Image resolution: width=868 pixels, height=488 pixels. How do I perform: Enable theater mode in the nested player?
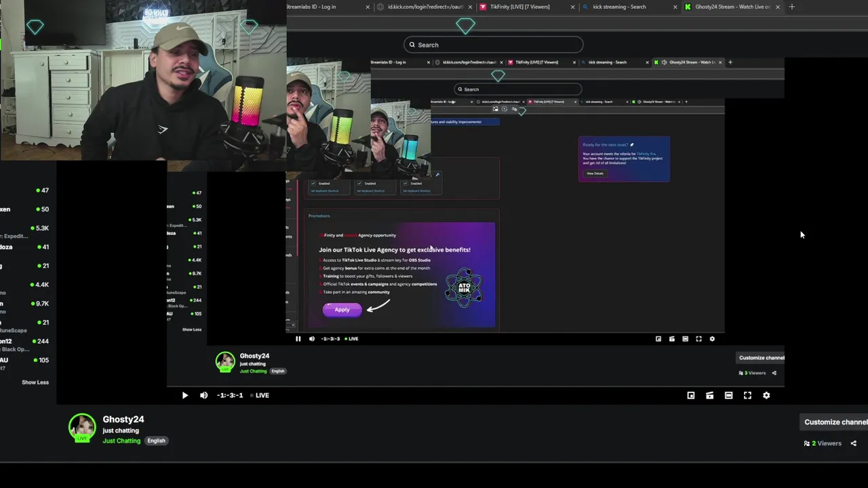pyautogui.click(x=685, y=339)
